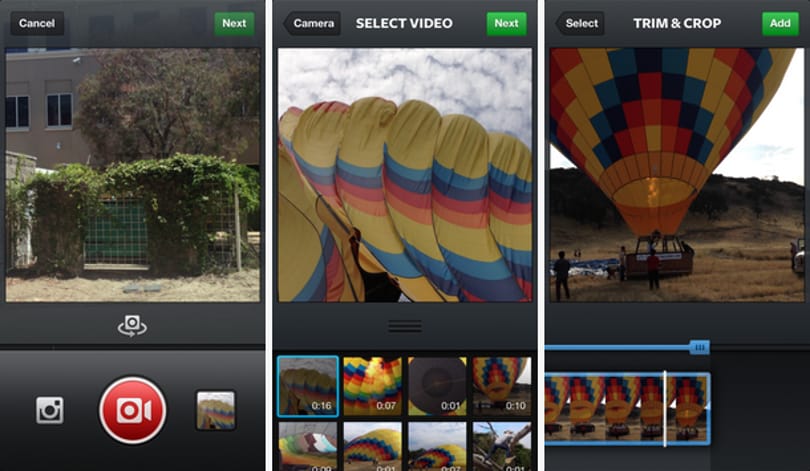Tap the green Add button

tap(780, 23)
